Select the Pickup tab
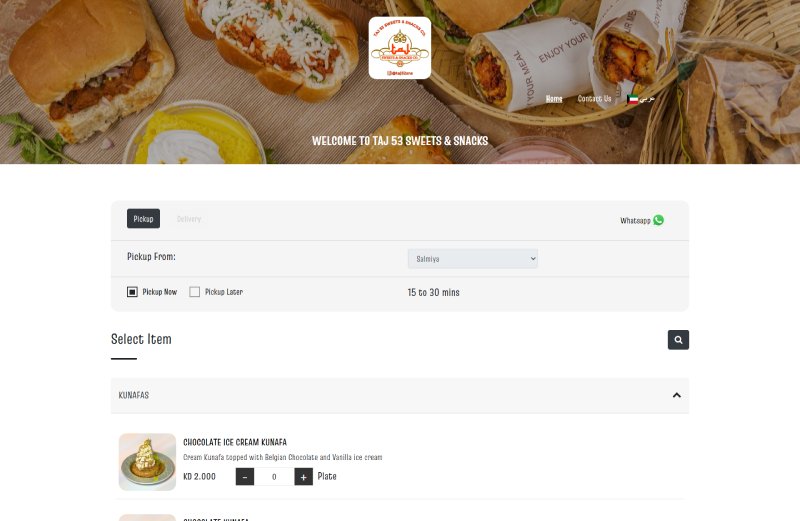 (143, 219)
